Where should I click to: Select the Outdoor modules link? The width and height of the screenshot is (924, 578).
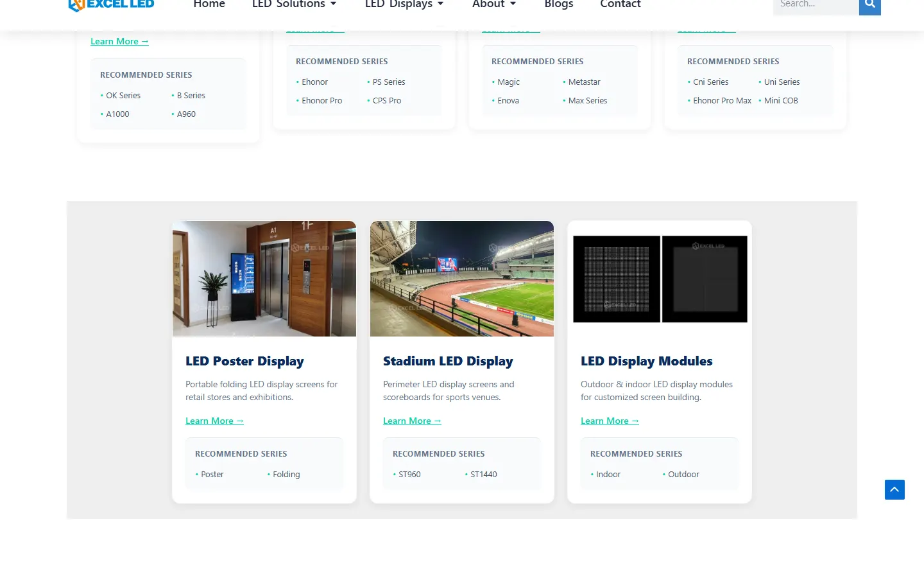pos(683,474)
